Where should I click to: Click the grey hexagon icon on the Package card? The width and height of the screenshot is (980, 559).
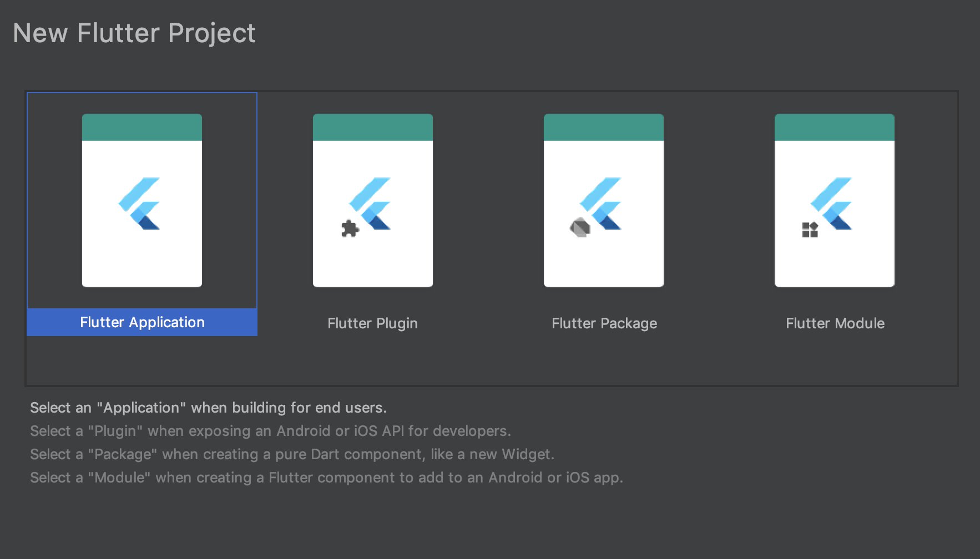click(x=580, y=227)
